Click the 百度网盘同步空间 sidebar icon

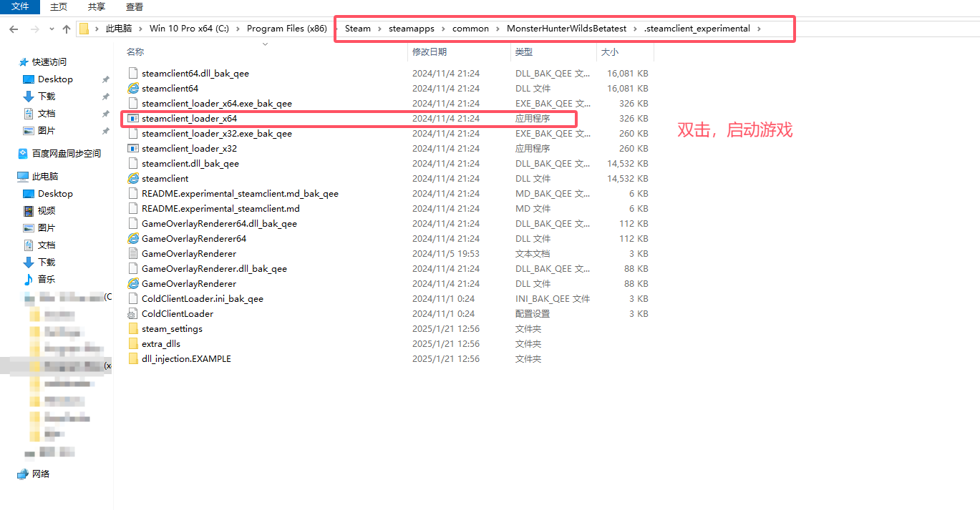point(24,154)
